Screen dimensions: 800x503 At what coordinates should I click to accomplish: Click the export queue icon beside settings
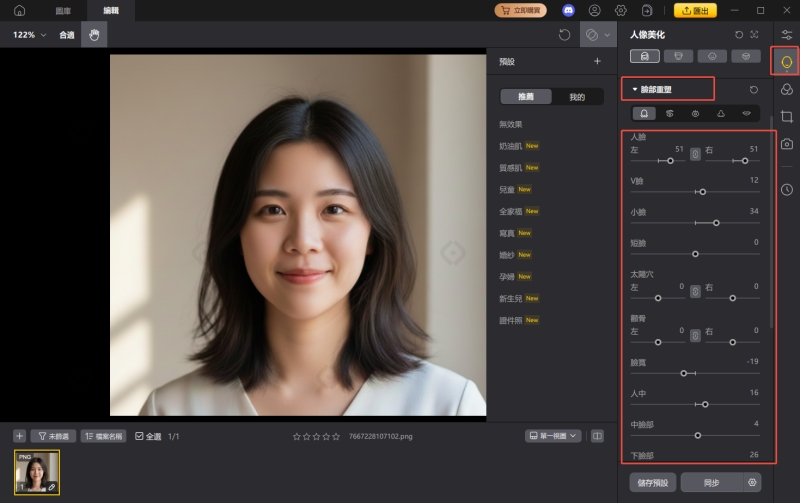(647, 10)
